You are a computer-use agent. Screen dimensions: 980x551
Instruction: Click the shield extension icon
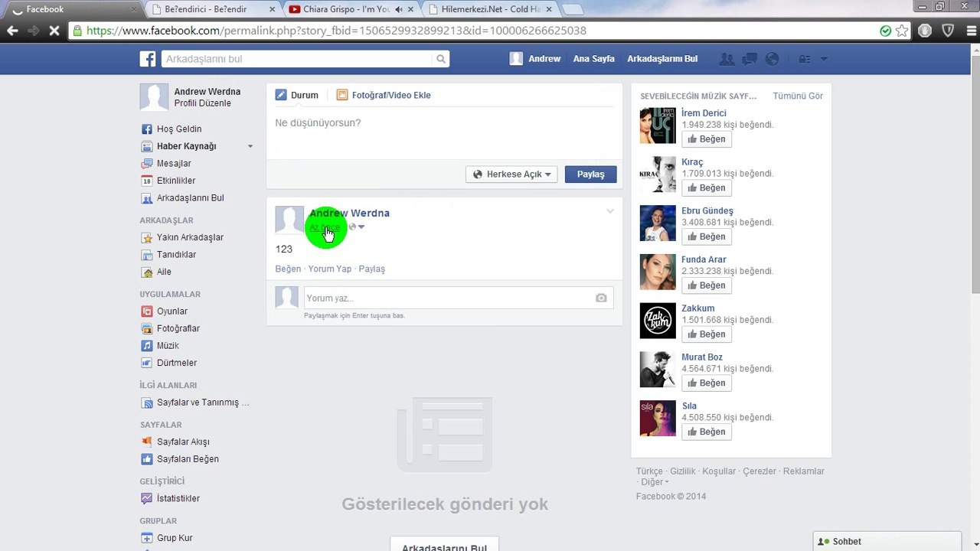coord(948,31)
